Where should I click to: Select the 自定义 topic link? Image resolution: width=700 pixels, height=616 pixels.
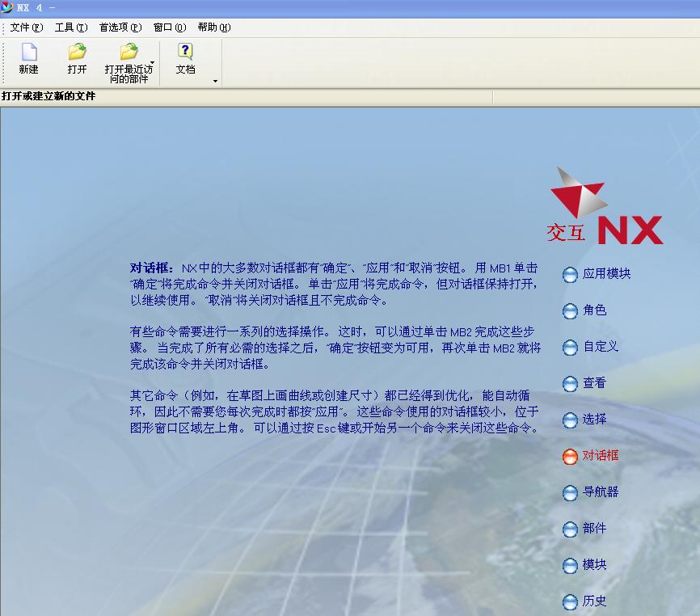coord(601,346)
